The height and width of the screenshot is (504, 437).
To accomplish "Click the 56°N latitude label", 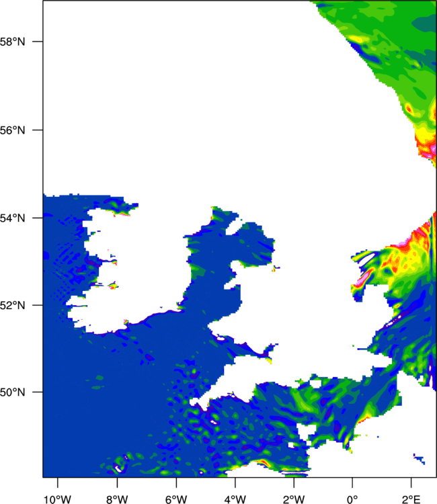I will 12,130.
